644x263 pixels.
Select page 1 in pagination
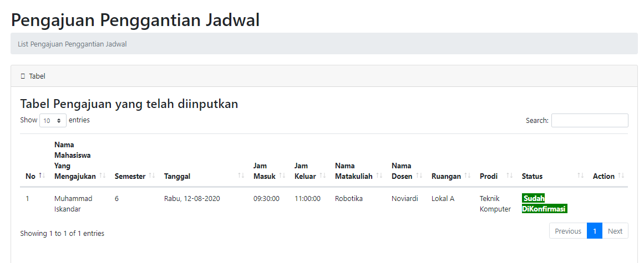(595, 231)
